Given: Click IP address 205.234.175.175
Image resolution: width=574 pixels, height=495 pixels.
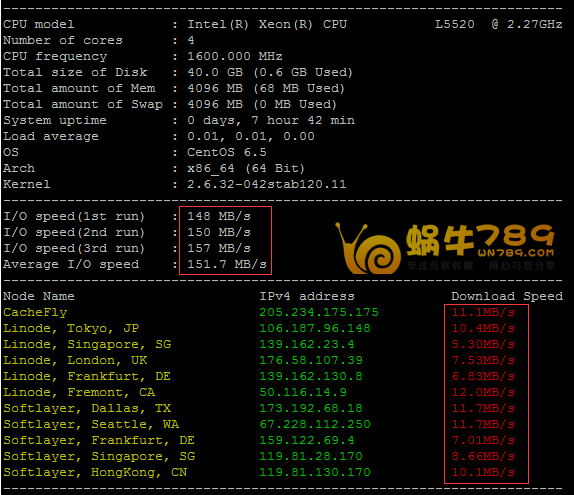Looking at the screenshot, I should point(319,312).
